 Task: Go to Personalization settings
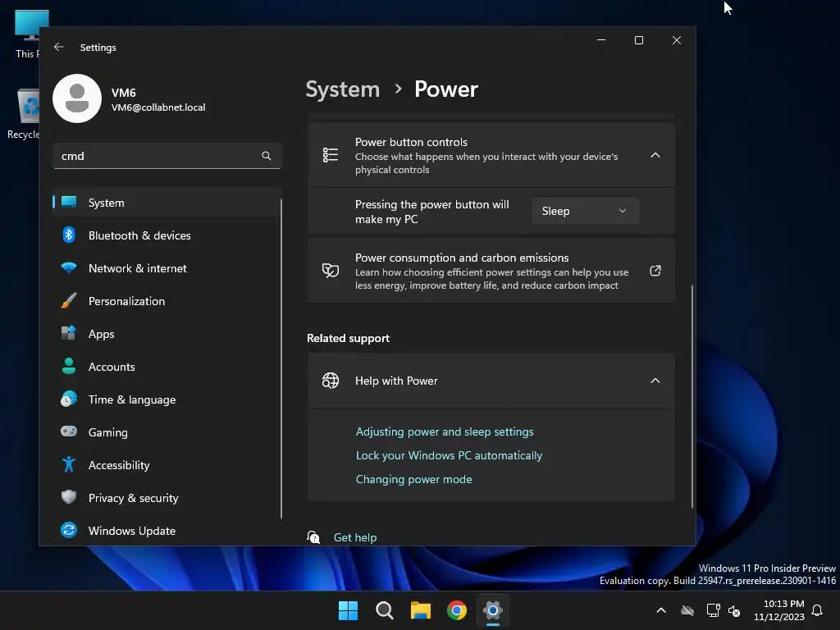click(167, 301)
